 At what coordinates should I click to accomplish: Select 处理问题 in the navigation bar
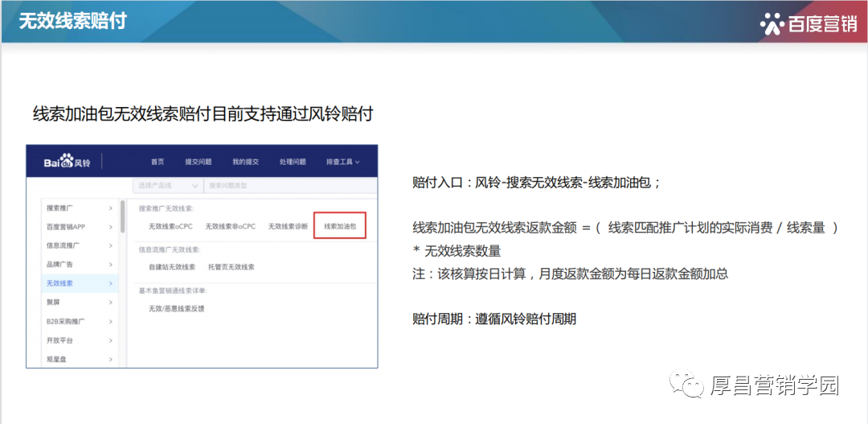click(293, 163)
